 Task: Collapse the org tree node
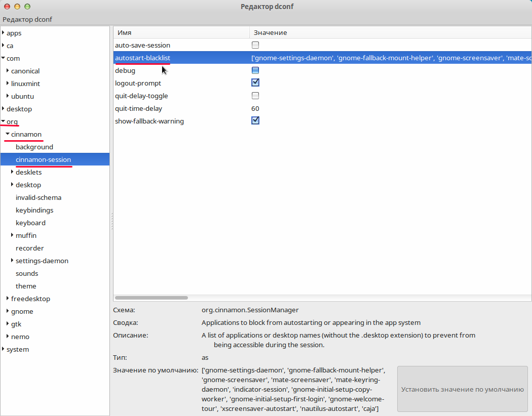[x=3, y=121]
